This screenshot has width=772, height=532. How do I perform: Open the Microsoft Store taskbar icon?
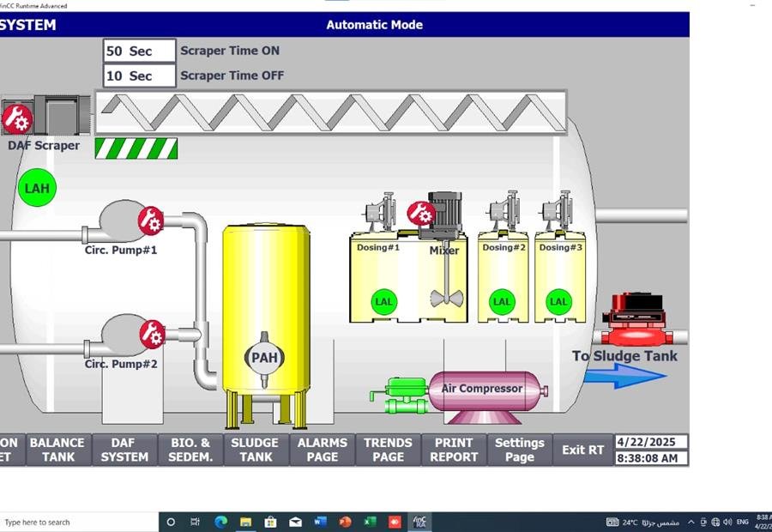[270, 522]
